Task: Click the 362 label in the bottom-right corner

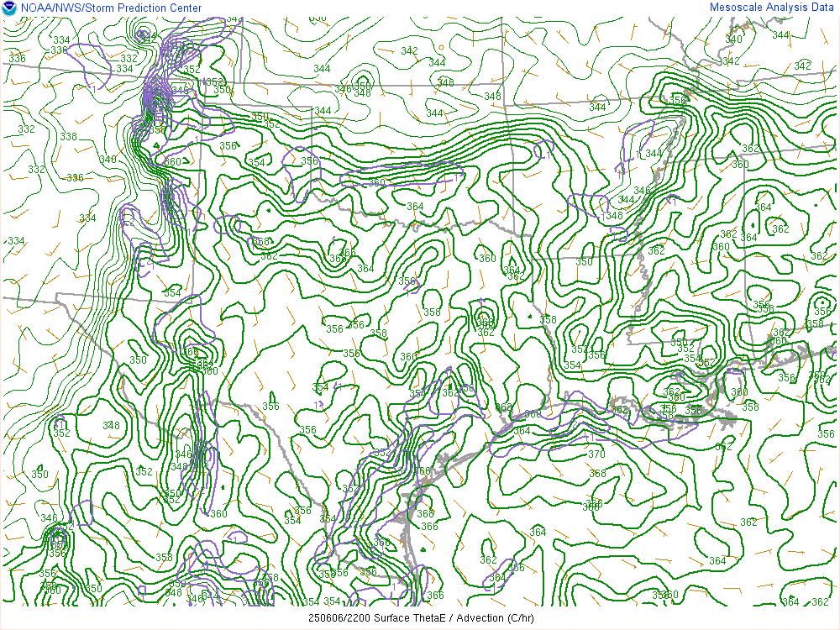Action: (x=820, y=601)
